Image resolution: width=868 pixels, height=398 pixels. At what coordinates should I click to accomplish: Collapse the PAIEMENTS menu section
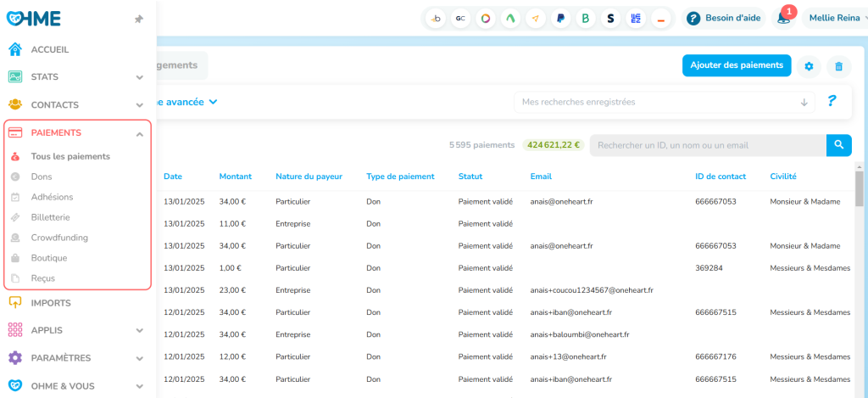click(139, 133)
